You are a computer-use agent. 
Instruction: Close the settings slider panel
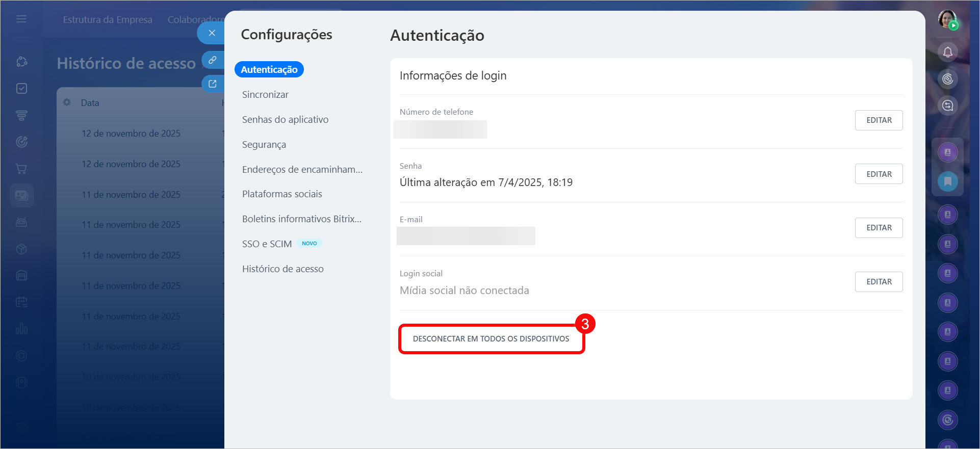click(212, 33)
